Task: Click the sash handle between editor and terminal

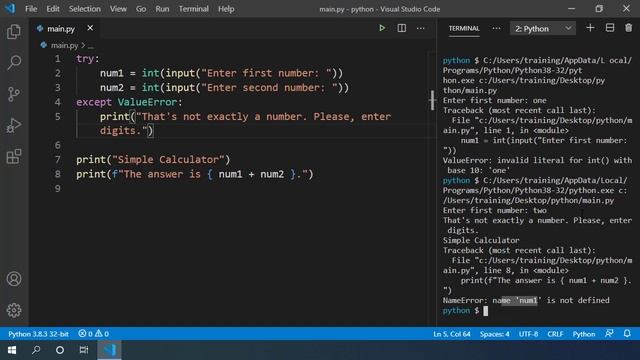Action: coord(433,100)
